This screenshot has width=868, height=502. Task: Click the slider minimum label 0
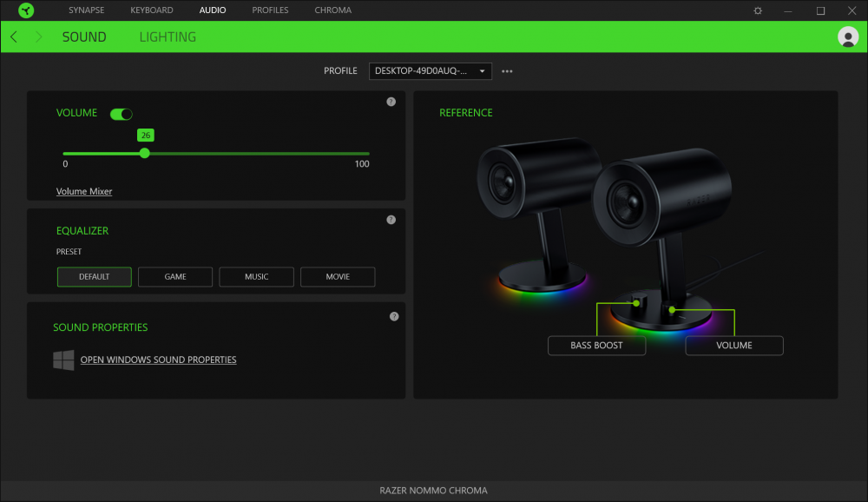(x=65, y=164)
